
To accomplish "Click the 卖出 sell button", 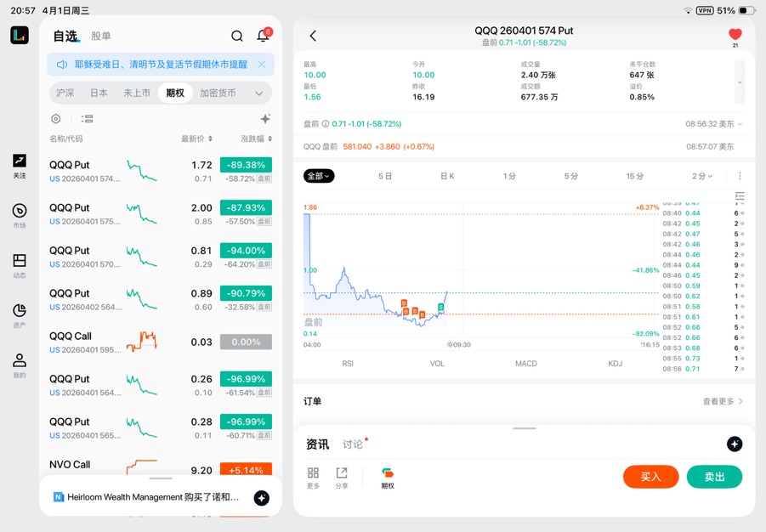I will (x=714, y=477).
